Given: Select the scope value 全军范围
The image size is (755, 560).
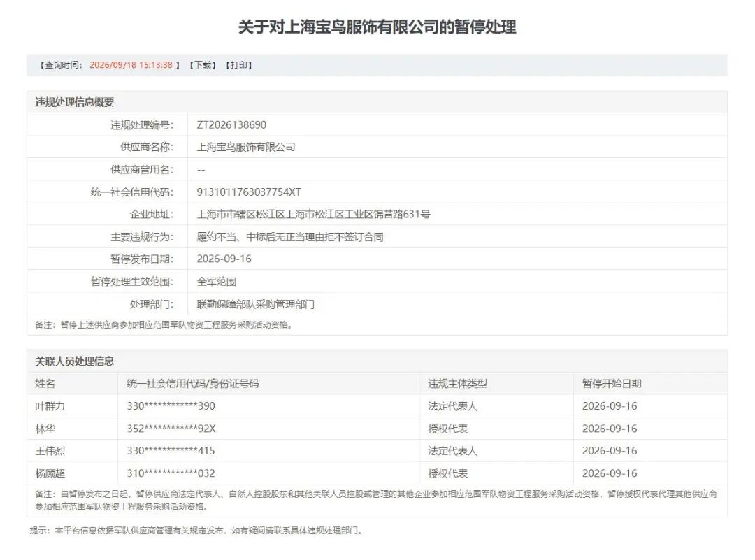Looking at the screenshot, I should 216,282.
